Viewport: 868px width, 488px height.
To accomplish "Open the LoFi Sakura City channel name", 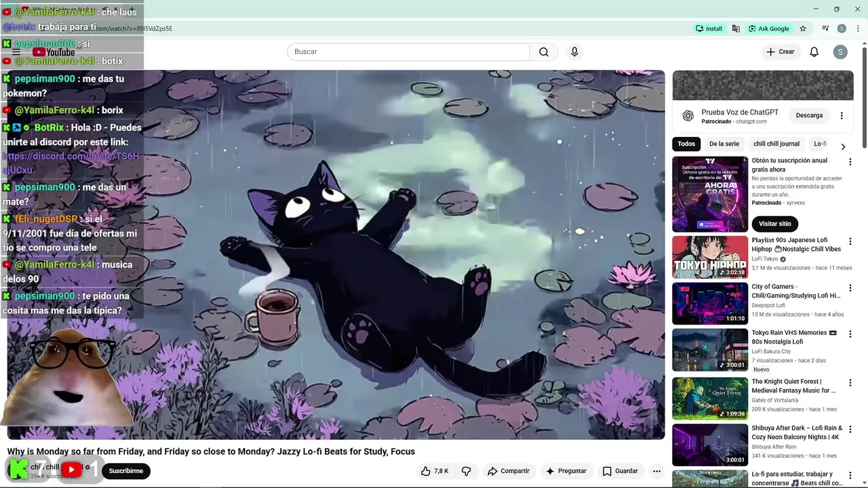I will [x=771, y=351].
